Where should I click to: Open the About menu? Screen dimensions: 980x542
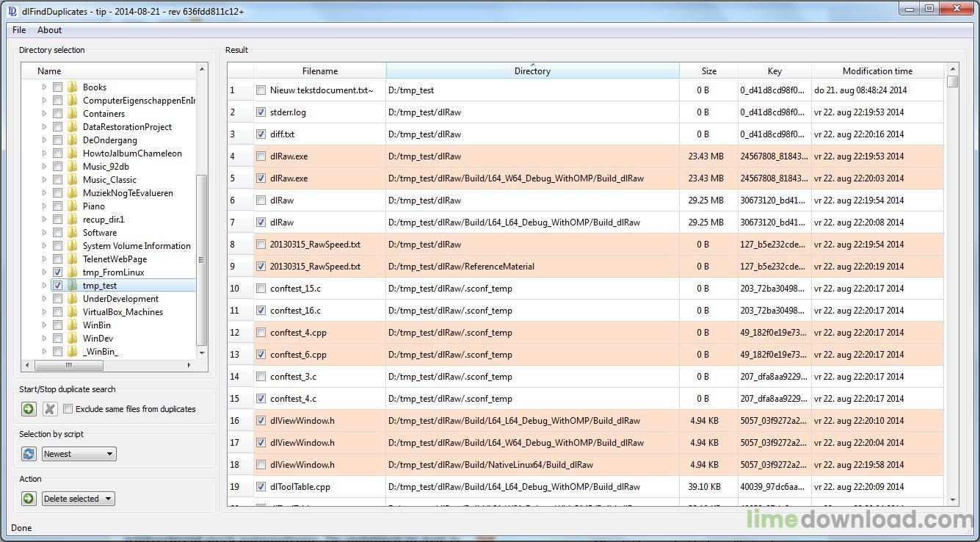click(x=49, y=30)
